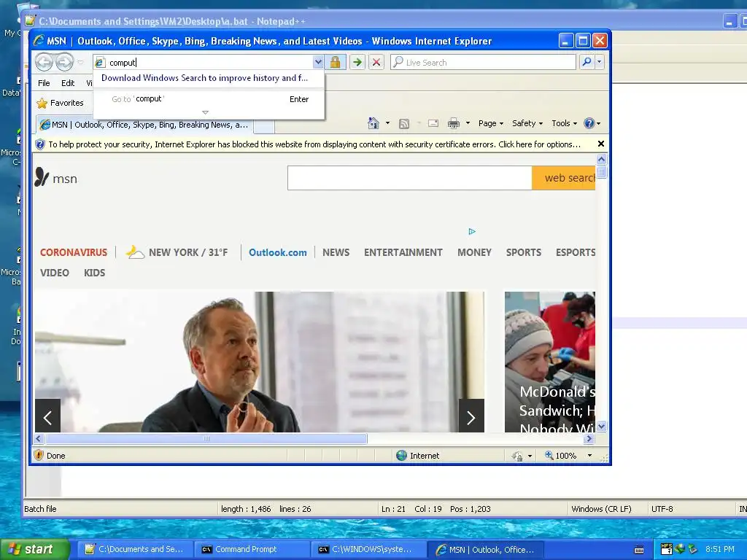Screen dimensions: 747x560
Task: Open a new blank tab
Action: [x=264, y=127]
